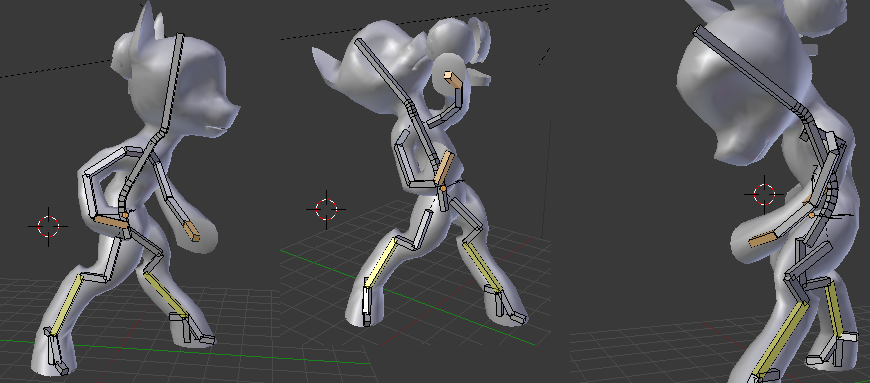Click the 3D cursor in the left view
870x383 pixels.
click(x=48, y=226)
